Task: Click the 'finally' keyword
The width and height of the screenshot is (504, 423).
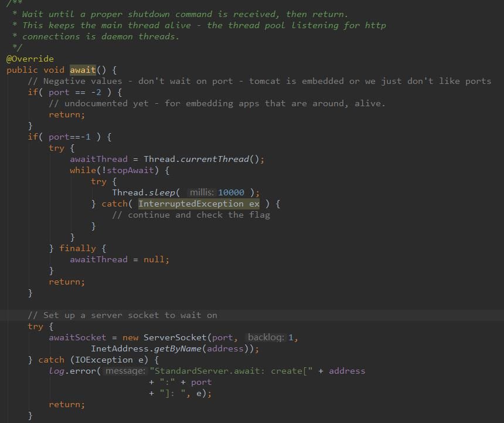Action: [77, 248]
